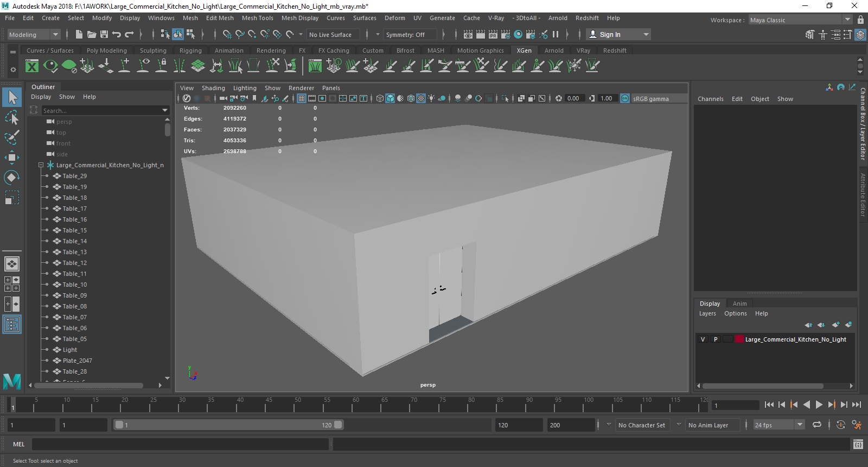Play animation forwards
This screenshot has height=467, width=868.
point(819,405)
